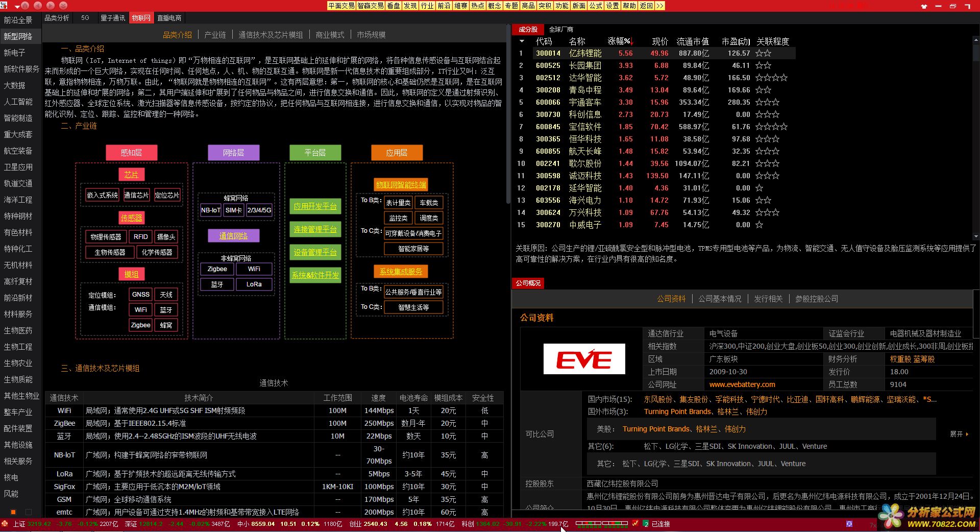Sort stocks by 流通市值 column header
The height and width of the screenshot is (532, 980).
click(693, 41)
